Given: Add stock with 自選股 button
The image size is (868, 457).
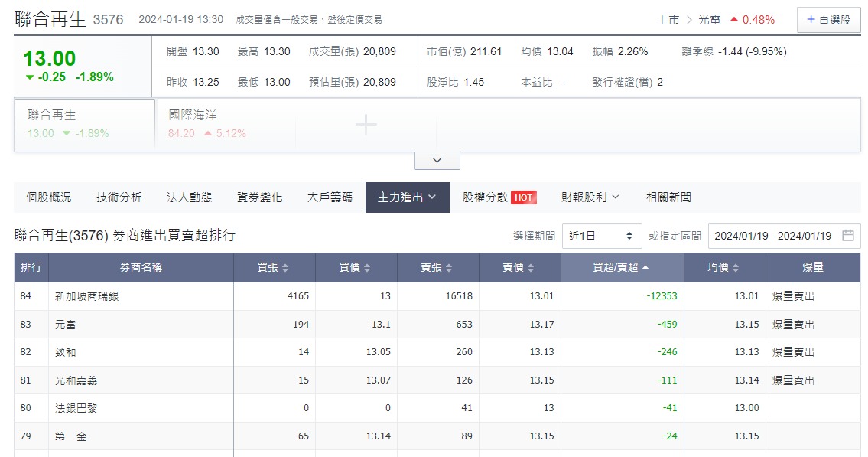Looking at the screenshot, I should click(828, 20).
